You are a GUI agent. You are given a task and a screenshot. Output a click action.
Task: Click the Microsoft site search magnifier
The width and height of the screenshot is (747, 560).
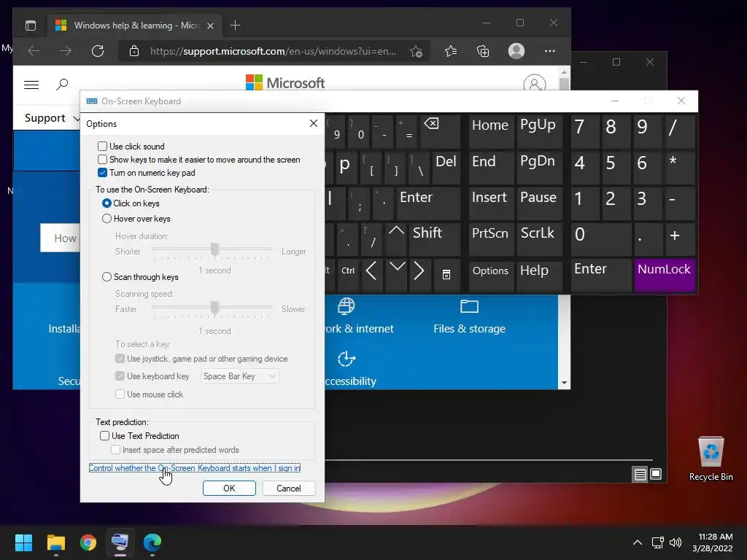tap(62, 85)
